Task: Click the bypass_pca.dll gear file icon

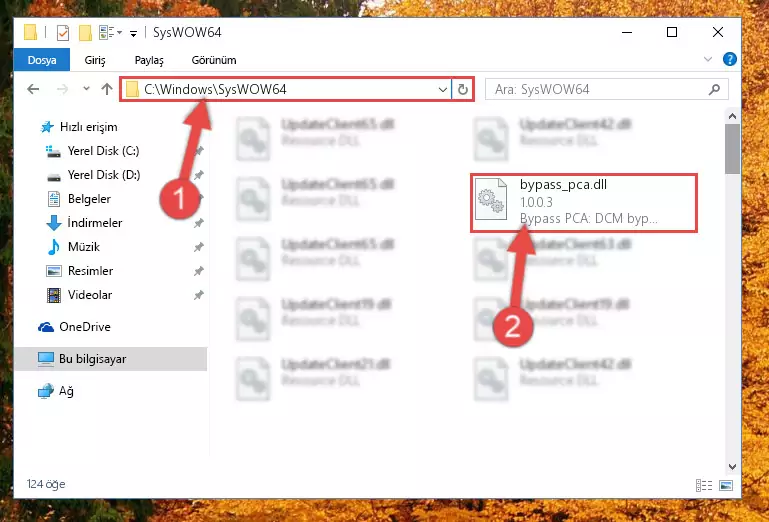Action: 491,200
